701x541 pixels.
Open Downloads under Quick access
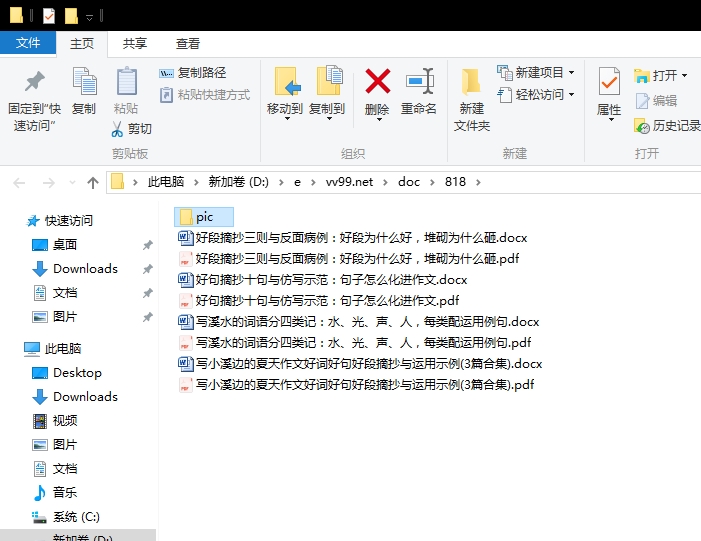pos(85,269)
